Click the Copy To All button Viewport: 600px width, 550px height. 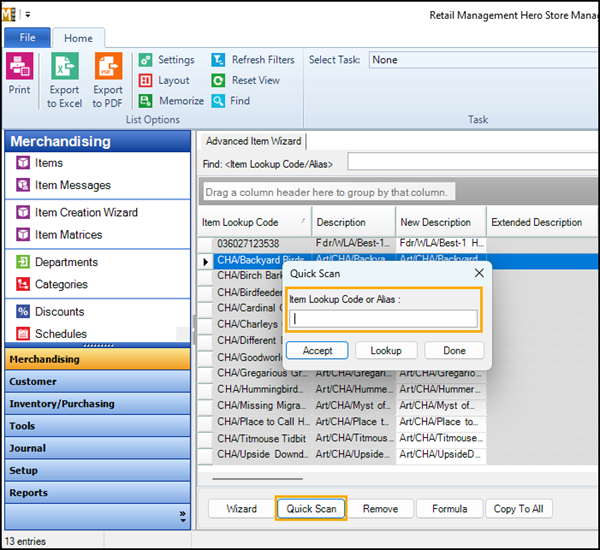click(x=518, y=509)
